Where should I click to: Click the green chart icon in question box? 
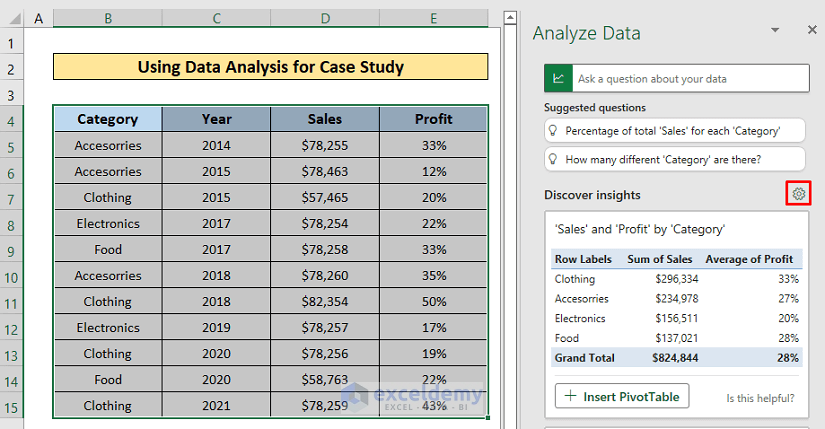pos(557,78)
